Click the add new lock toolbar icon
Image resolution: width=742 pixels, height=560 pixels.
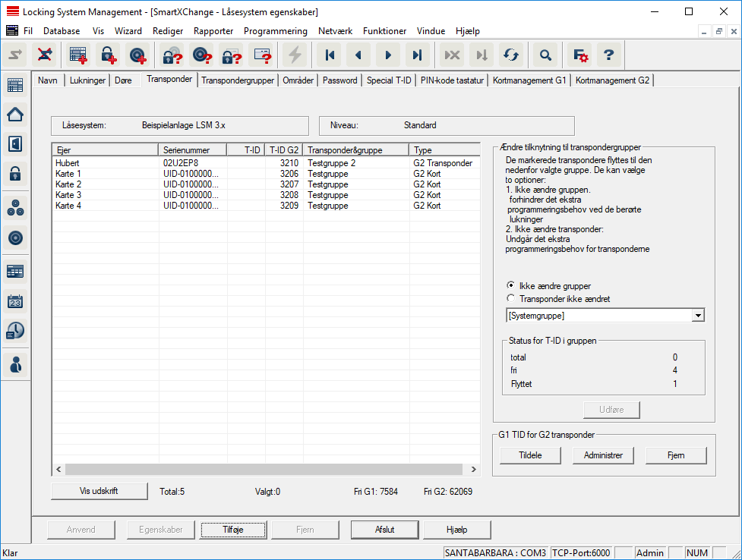click(107, 55)
